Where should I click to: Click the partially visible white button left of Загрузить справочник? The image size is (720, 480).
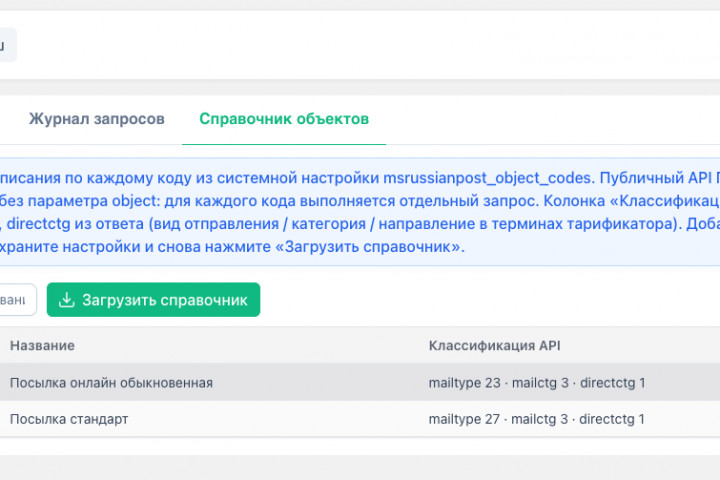[x=18, y=300]
